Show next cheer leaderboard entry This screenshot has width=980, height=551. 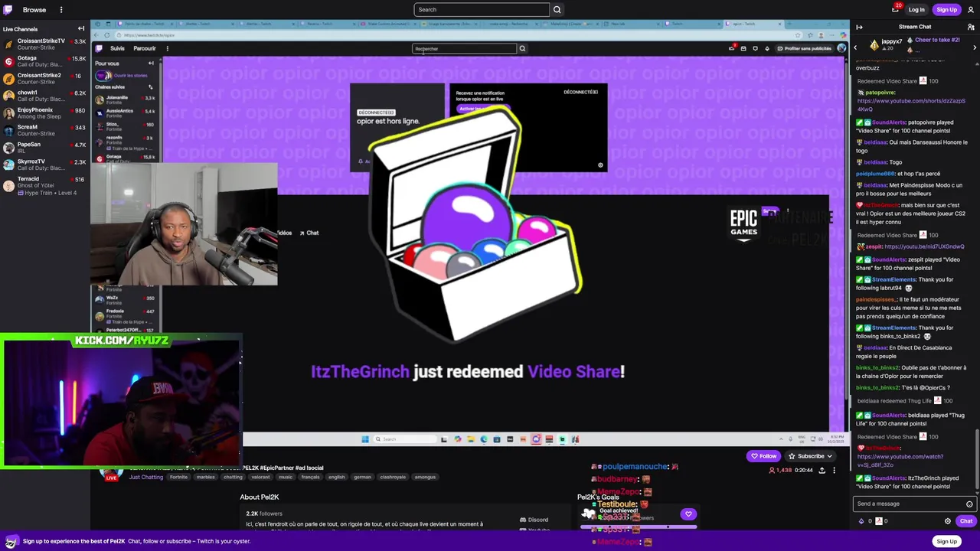coord(974,47)
